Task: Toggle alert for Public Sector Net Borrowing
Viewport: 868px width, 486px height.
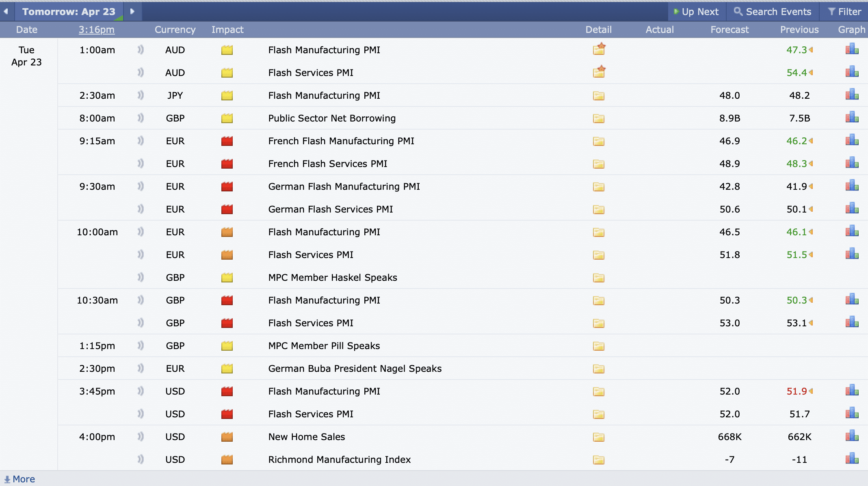Action: pos(141,118)
